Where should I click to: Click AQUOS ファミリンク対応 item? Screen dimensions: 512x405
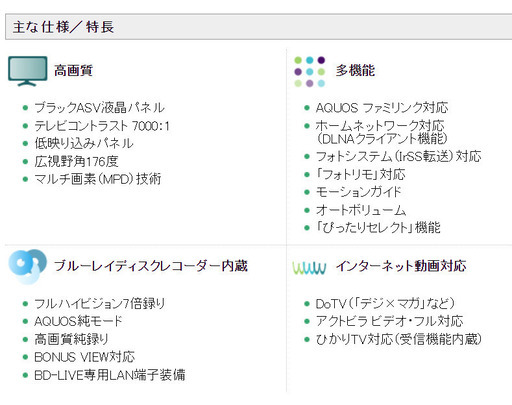point(382,108)
